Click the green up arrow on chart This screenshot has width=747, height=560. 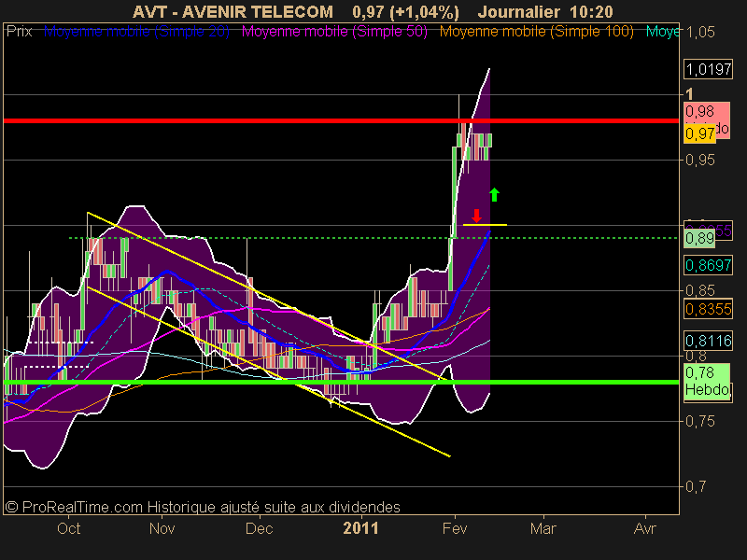coord(494,194)
